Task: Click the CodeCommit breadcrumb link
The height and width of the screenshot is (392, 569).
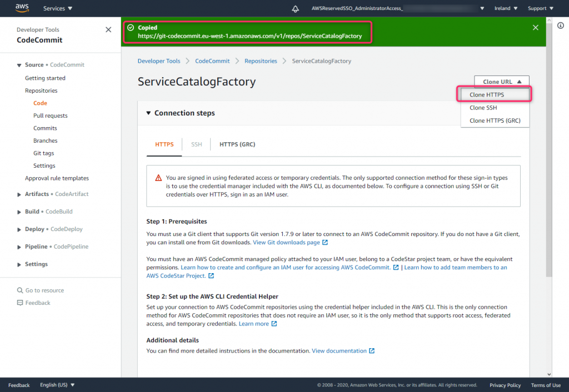Action: [x=212, y=61]
